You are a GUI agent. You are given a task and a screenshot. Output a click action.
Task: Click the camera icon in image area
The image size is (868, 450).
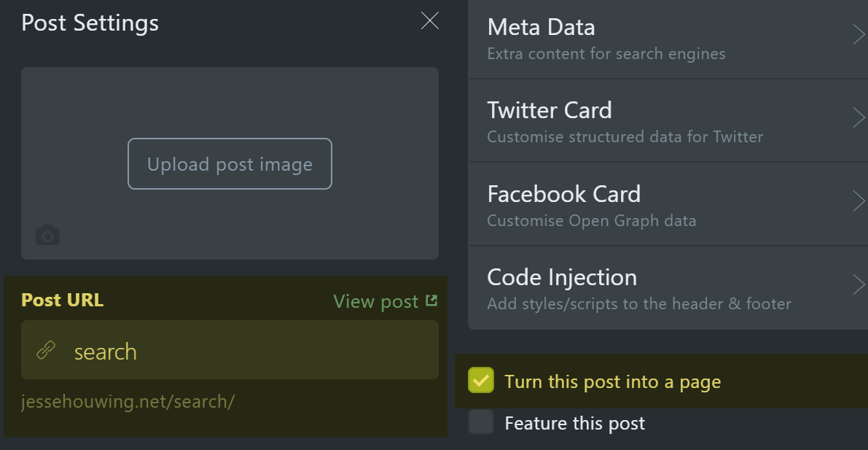[x=48, y=235]
